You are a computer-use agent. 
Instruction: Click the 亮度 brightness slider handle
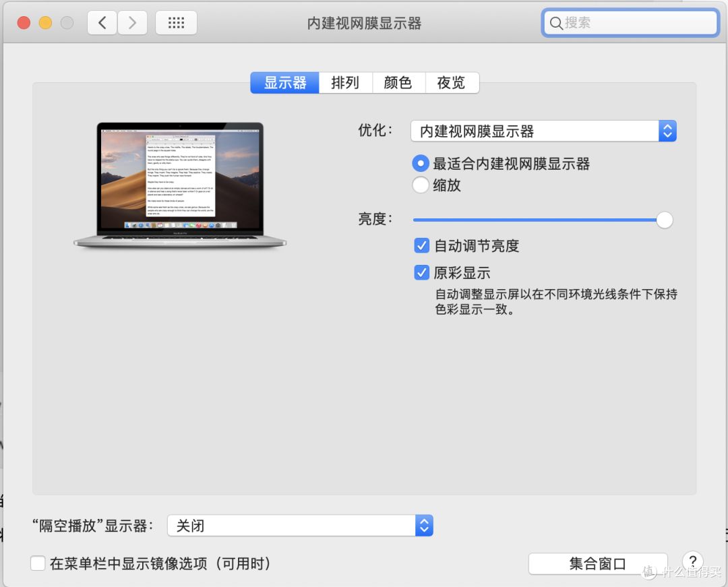[x=665, y=220]
